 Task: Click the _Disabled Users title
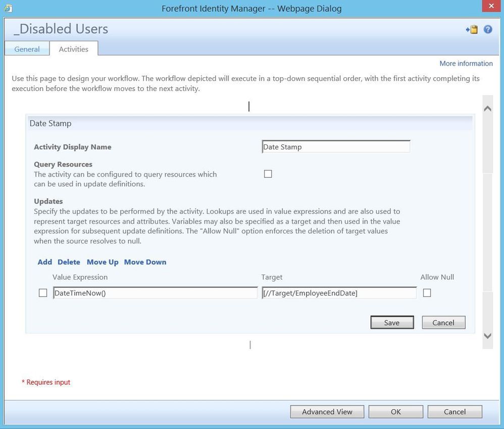click(61, 29)
